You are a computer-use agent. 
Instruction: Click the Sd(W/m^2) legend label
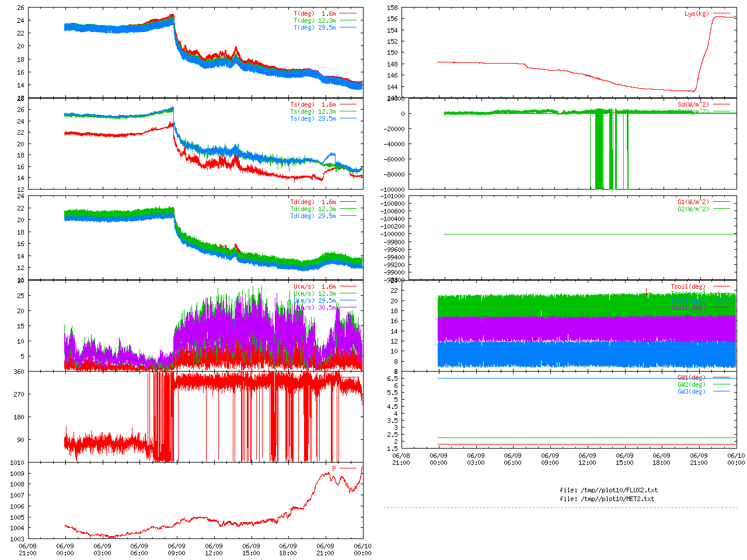click(x=693, y=104)
